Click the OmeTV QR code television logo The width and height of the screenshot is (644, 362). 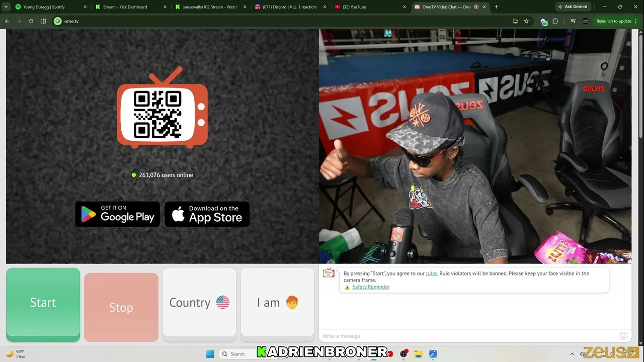click(x=163, y=108)
